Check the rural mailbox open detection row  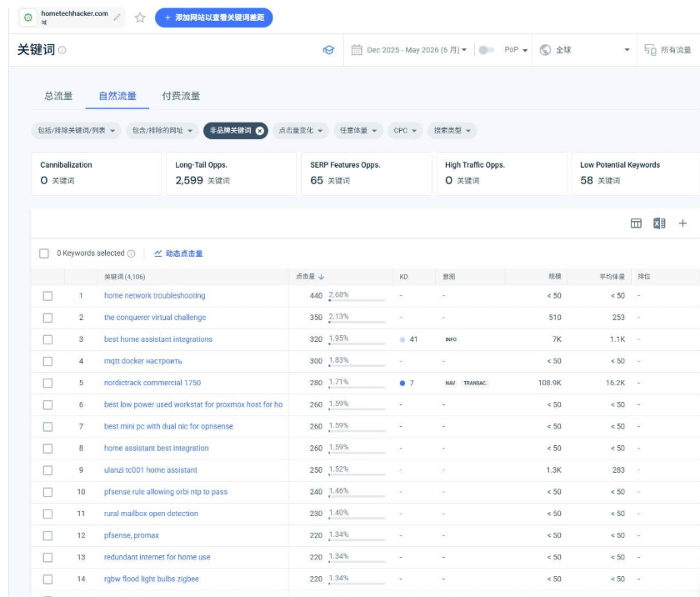[47, 514]
